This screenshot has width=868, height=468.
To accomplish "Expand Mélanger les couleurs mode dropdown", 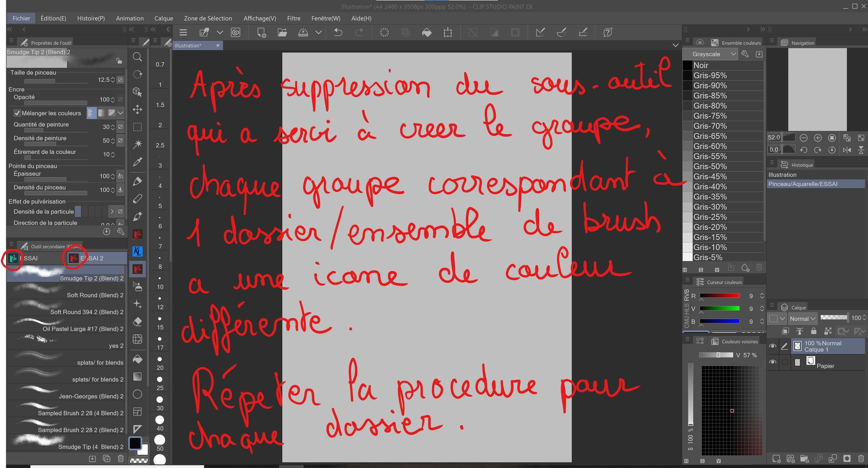I will 120,113.
